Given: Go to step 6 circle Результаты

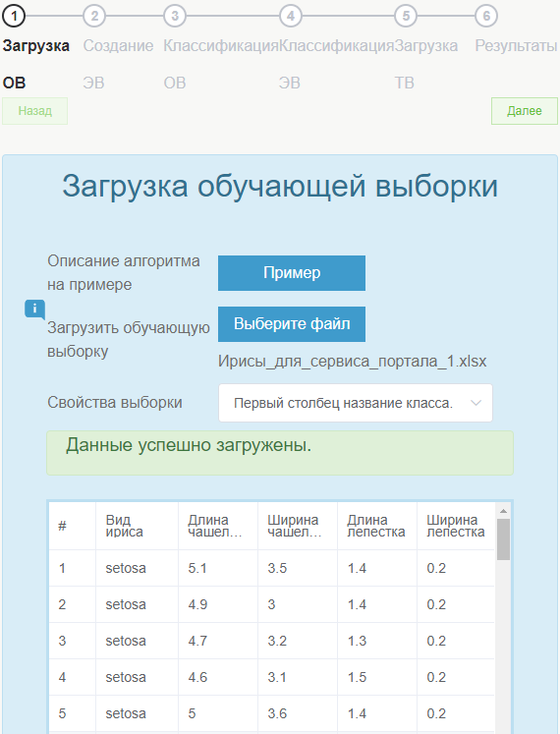Looking at the screenshot, I should (x=486, y=16).
